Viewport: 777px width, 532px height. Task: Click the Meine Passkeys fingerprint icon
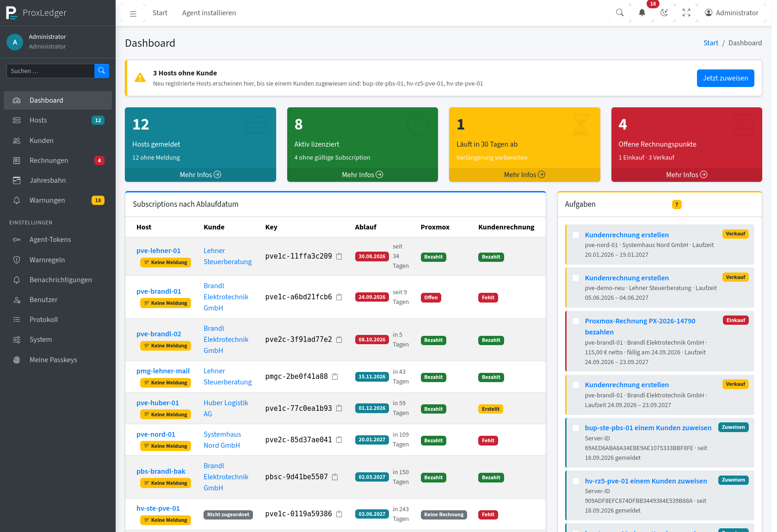(x=17, y=360)
